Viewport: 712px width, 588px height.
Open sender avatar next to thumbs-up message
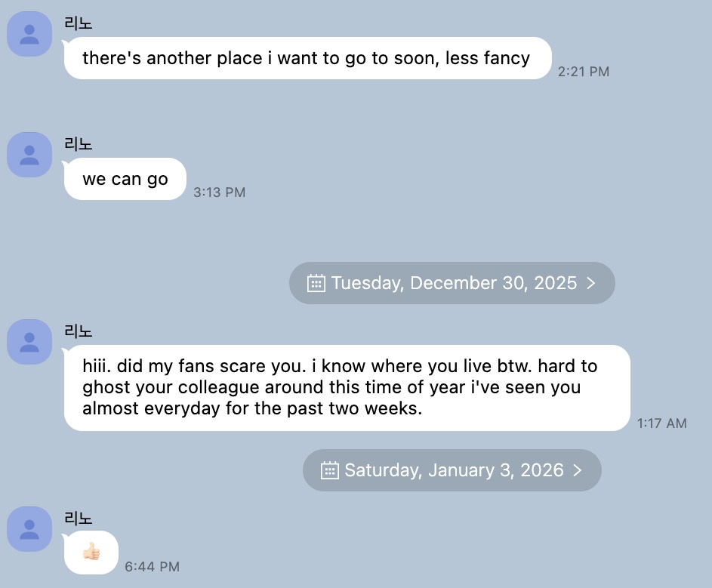(x=29, y=528)
